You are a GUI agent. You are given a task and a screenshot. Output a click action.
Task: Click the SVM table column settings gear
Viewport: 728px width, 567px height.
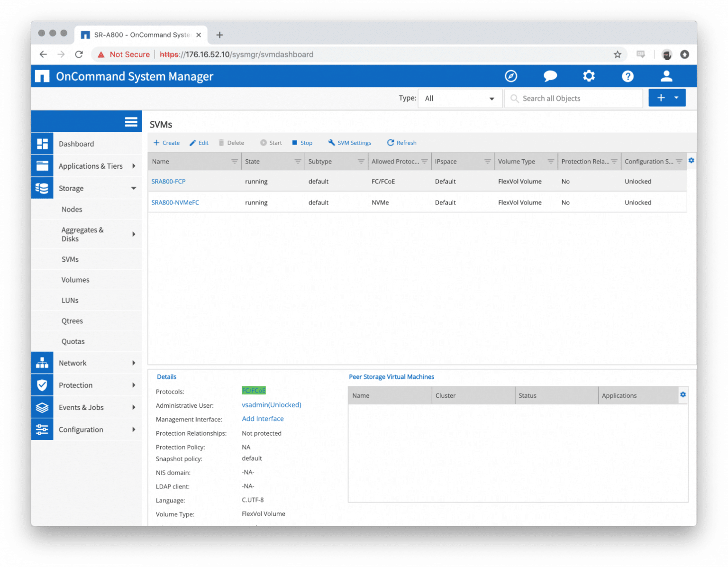click(x=692, y=161)
